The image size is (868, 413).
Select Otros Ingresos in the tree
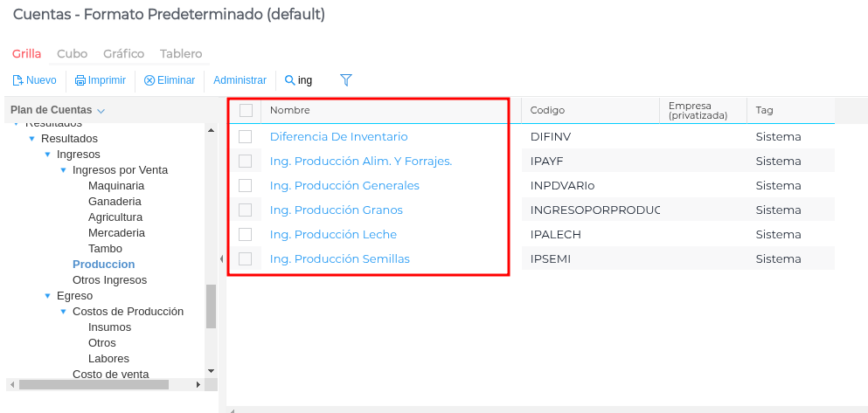point(109,280)
